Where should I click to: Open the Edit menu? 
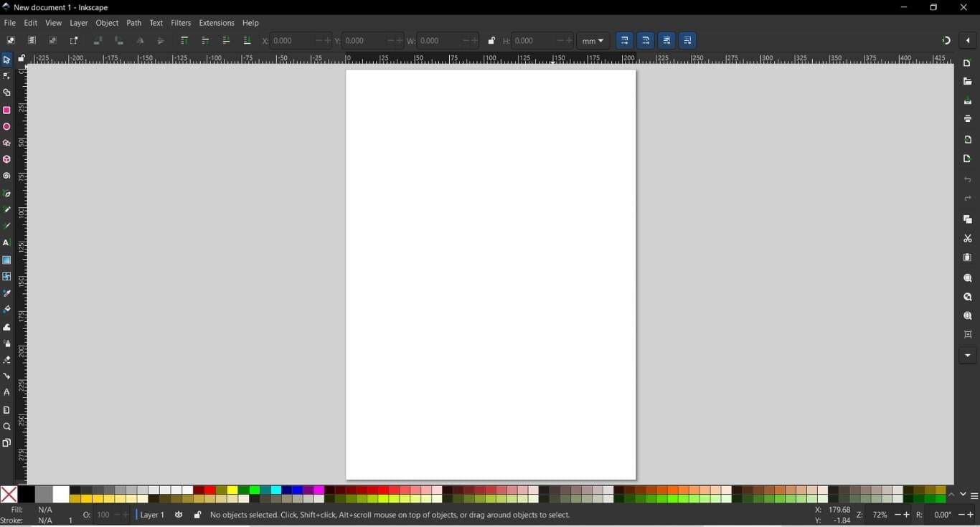pos(30,23)
